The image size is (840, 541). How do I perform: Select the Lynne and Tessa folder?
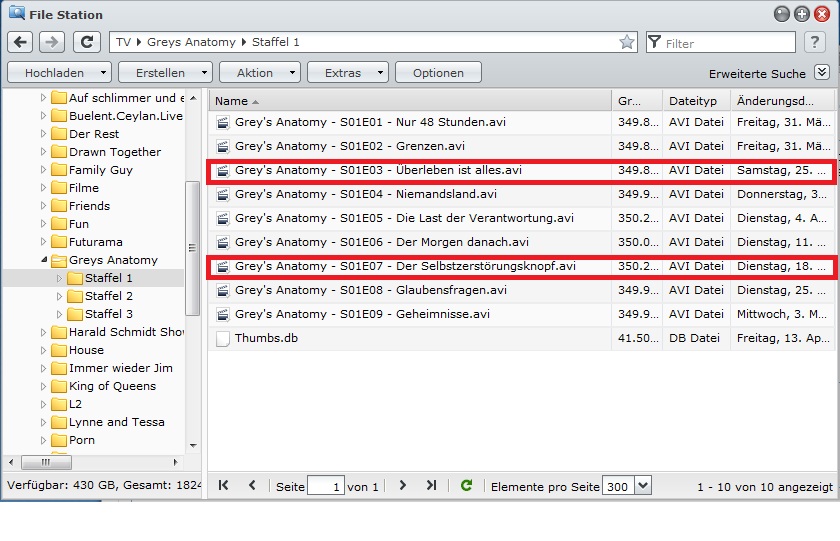pos(116,422)
